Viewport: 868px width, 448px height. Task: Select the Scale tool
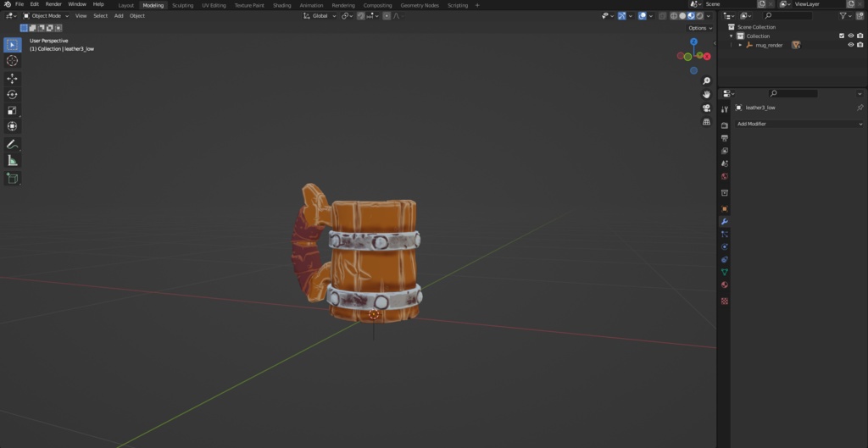click(12, 111)
